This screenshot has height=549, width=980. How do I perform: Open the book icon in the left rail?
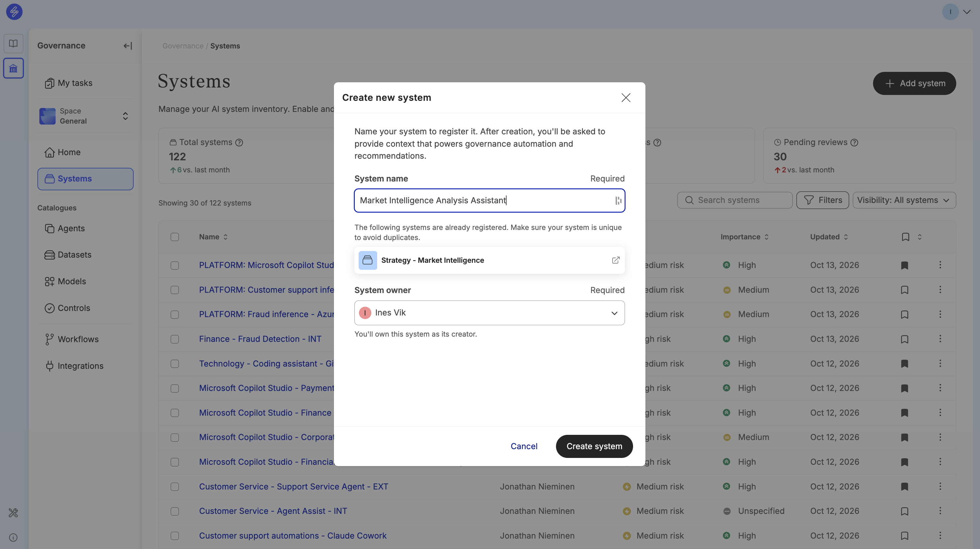tap(13, 43)
